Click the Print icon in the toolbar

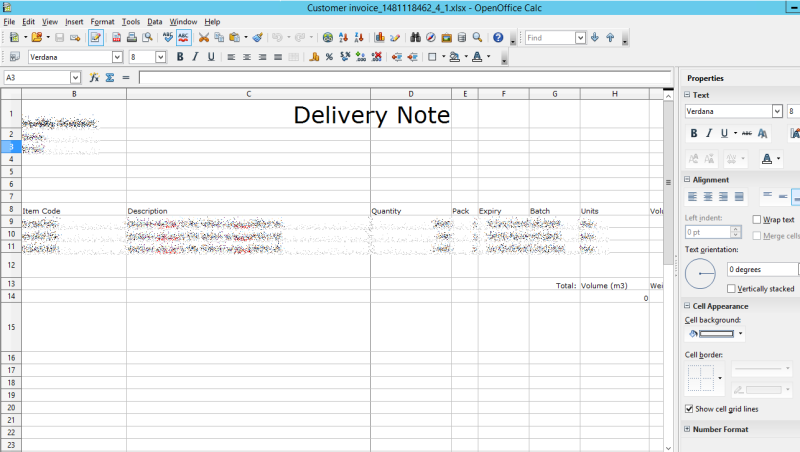coord(131,38)
